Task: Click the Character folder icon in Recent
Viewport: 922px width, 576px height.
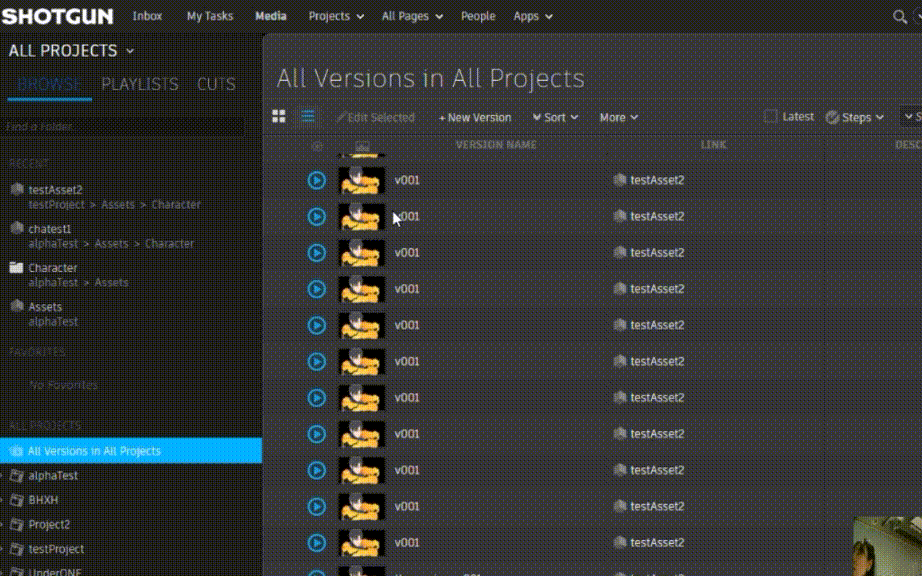Action: coord(16,268)
